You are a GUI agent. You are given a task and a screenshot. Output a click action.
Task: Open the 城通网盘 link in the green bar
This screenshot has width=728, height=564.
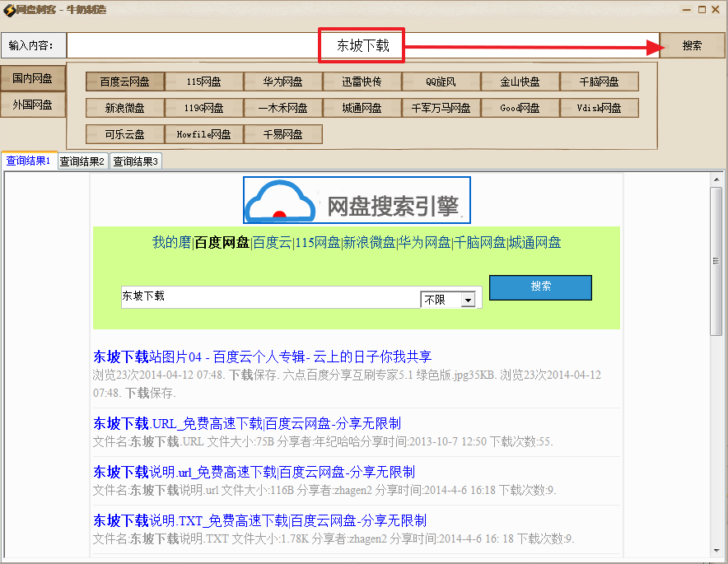pos(534,242)
